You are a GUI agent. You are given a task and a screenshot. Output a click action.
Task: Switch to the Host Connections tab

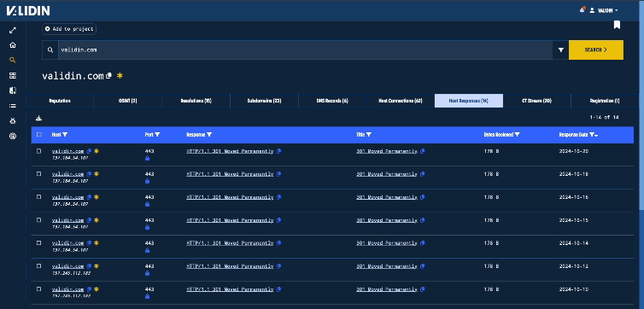pos(401,101)
